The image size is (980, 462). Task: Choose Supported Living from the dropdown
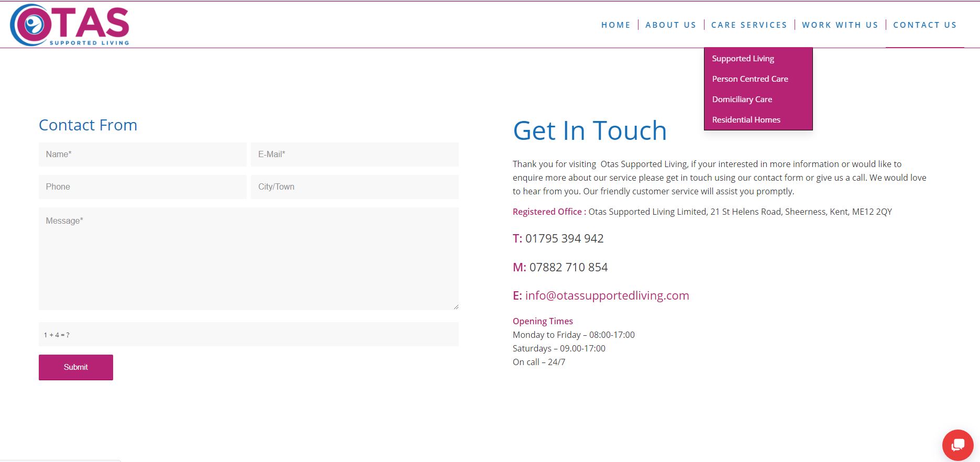click(743, 59)
